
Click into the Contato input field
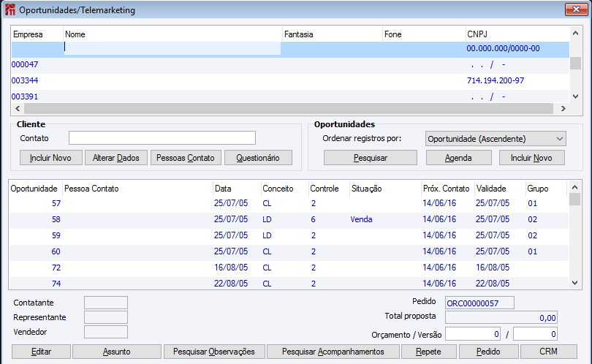[x=162, y=138]
